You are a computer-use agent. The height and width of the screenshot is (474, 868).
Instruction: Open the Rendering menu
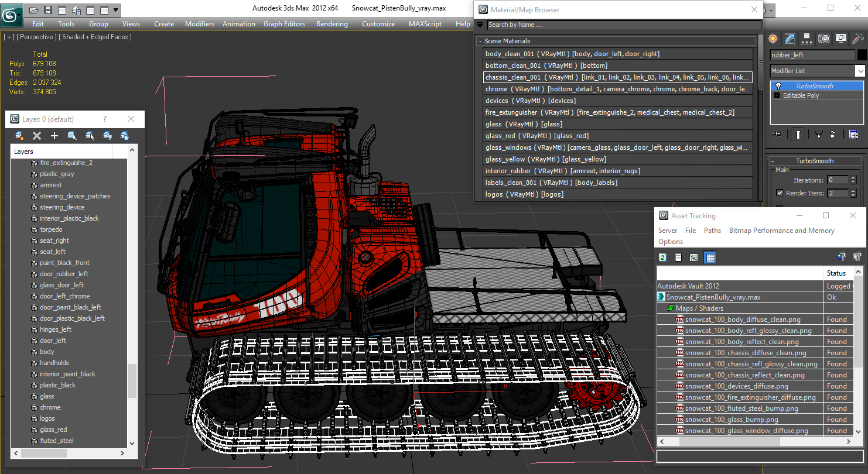(x=332, y=24)
